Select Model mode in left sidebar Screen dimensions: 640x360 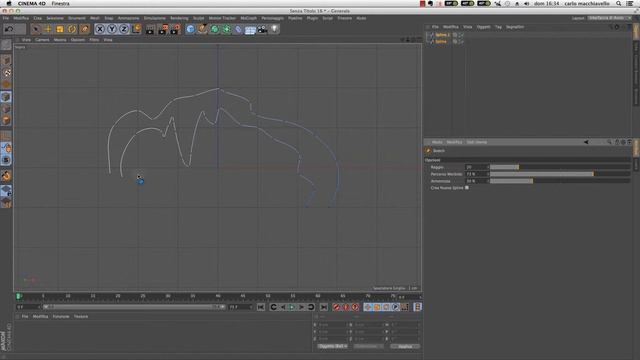pos(6,60)
